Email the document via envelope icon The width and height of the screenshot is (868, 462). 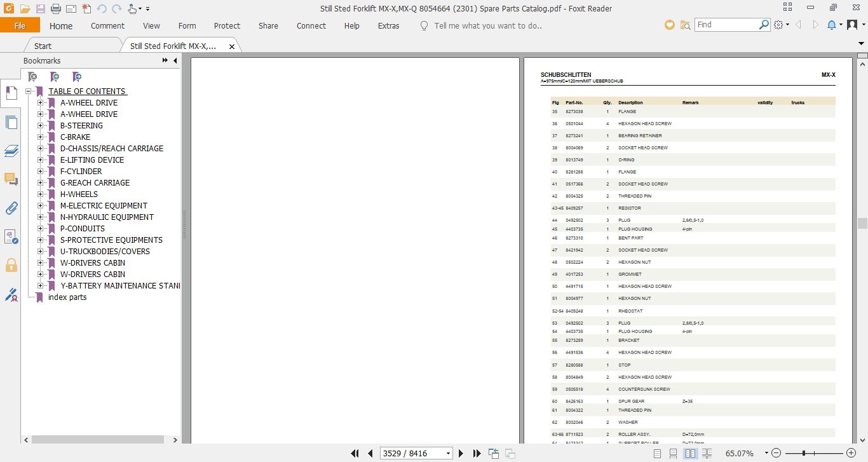click(x=71, y=9)
